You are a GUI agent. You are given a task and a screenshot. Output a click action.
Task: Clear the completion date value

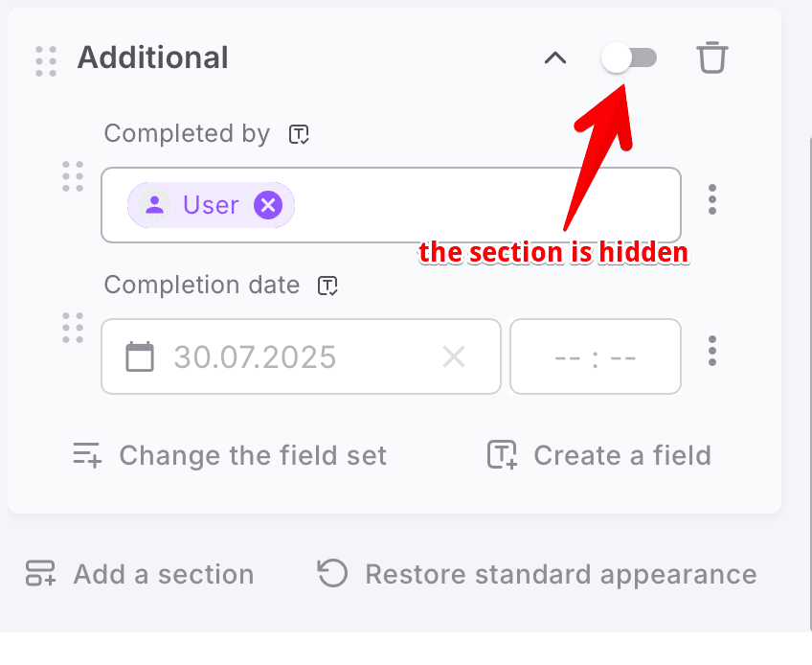(453, 357)
